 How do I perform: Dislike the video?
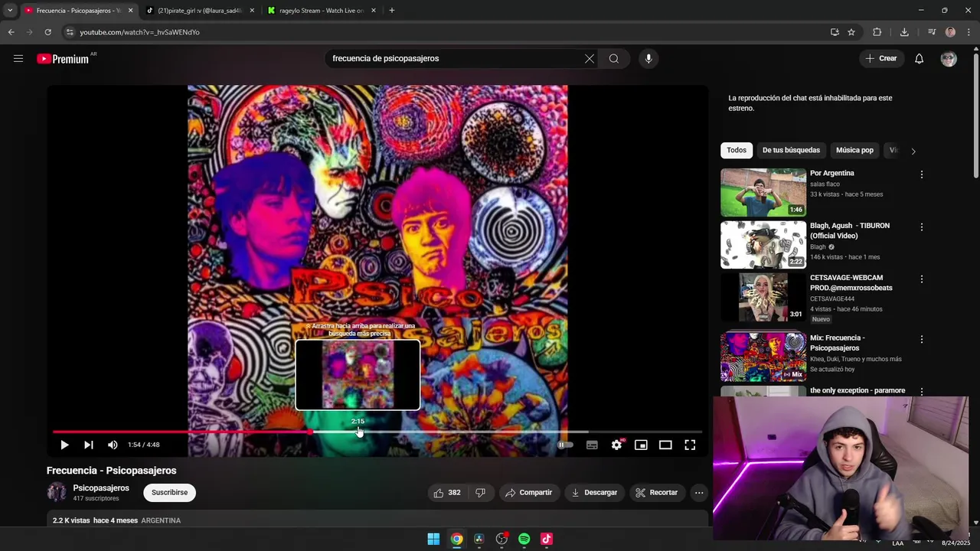pyautogui.click(x=481, y=493)
